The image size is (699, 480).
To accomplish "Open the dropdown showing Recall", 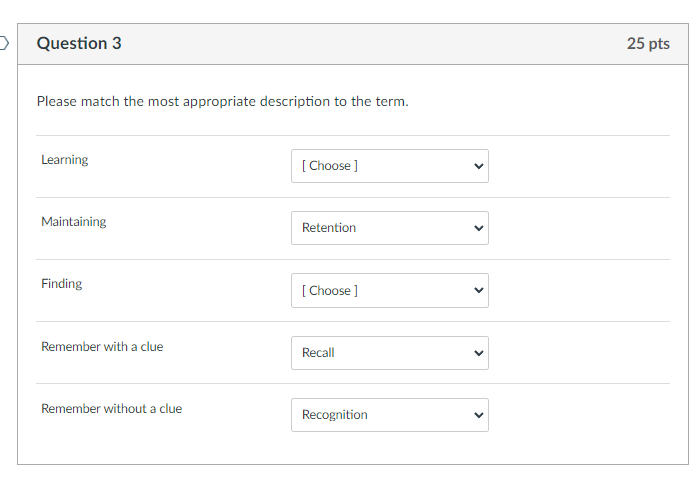I will pos(389,353).
